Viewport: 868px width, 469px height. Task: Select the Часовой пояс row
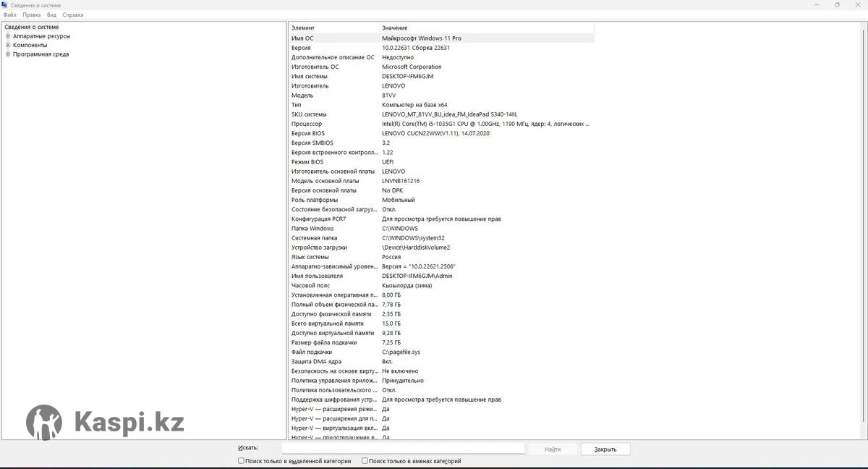coord(441,285)
